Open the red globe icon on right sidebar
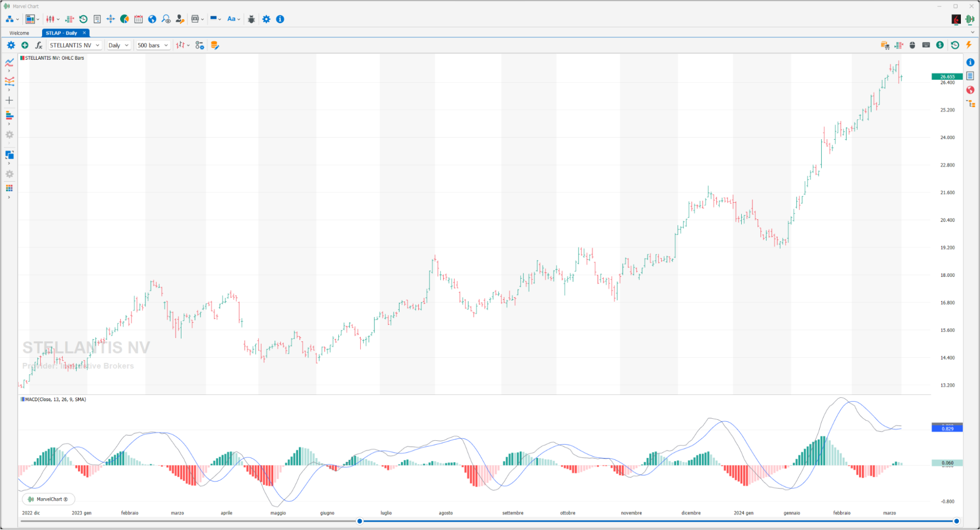This screenshot has width=980, height=530. [970, 90]
